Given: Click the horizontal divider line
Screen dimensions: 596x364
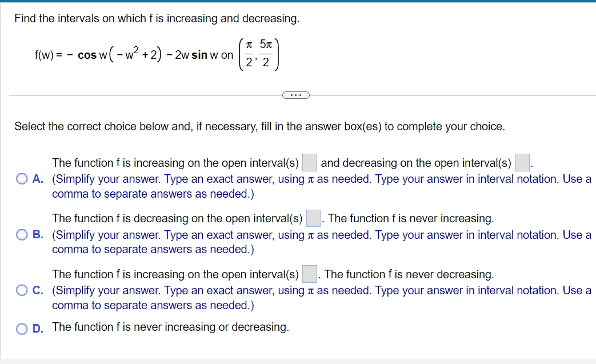Looking at the screenshot, I should point(143,95).
